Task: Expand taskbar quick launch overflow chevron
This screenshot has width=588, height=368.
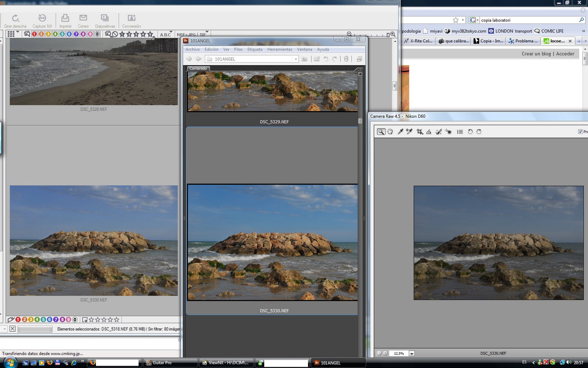Action: point(82,361)
